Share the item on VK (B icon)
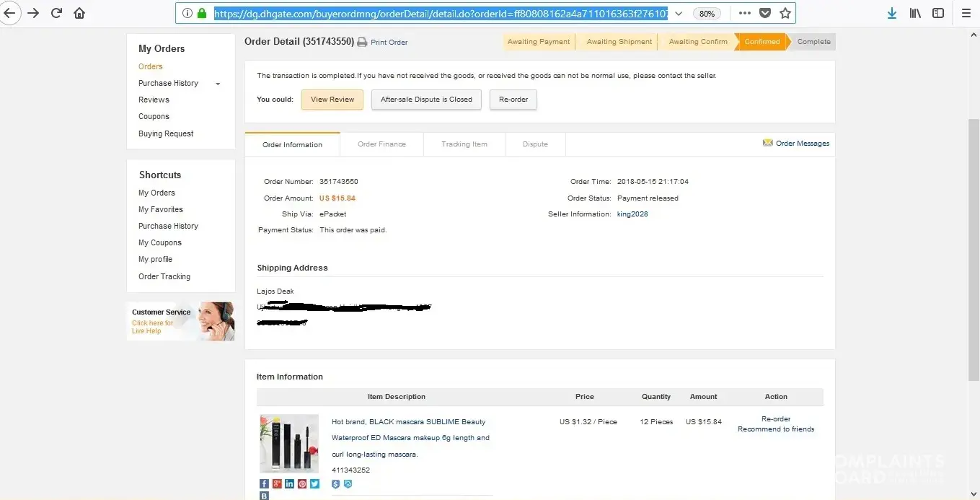The width and height of the screenshot is (980, 500). click(264, 496)
